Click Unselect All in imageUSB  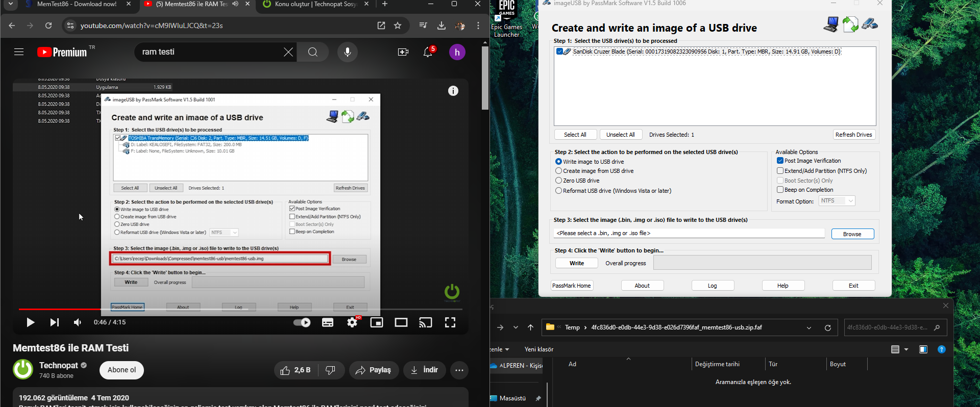coord(621,135)
